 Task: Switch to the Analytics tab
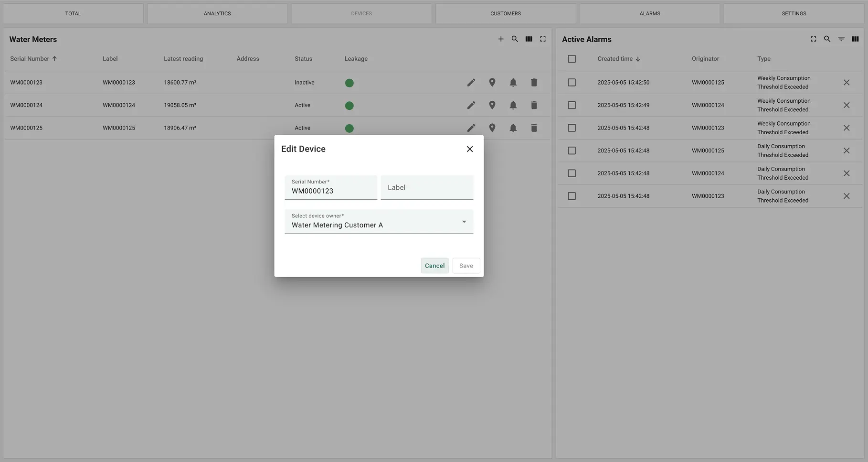click(217, 13)
